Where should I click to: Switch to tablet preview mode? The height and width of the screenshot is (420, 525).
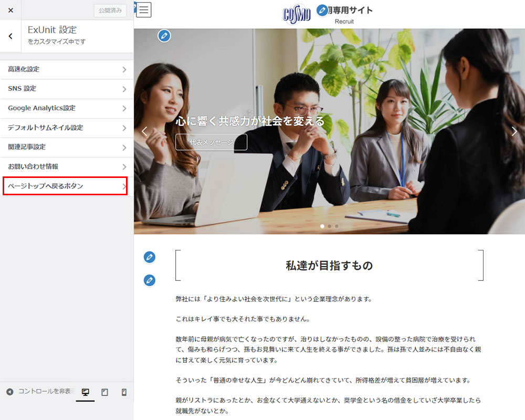point(104,392)
